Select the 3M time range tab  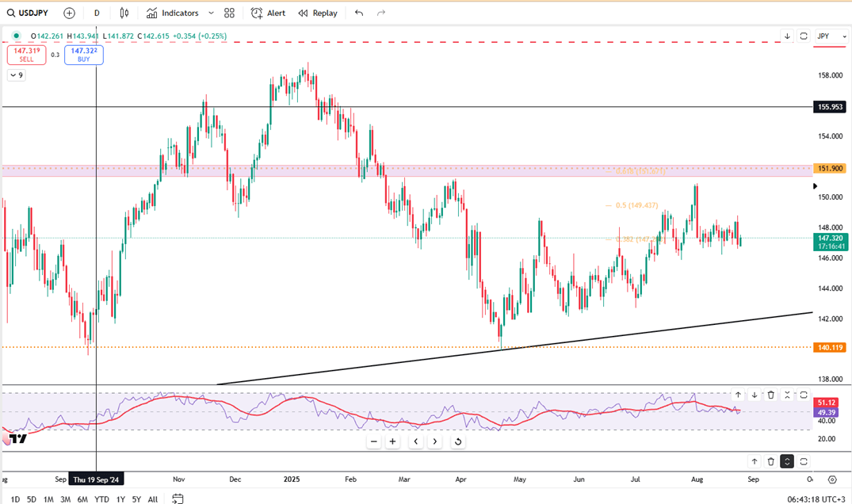point(66,499)
